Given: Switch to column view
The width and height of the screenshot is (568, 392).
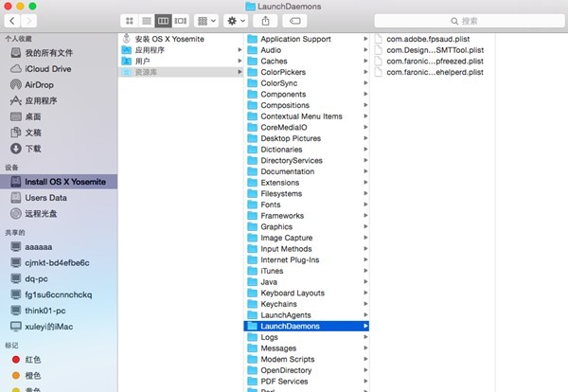Looking at the screenshot, I should (x=164, y=21).
